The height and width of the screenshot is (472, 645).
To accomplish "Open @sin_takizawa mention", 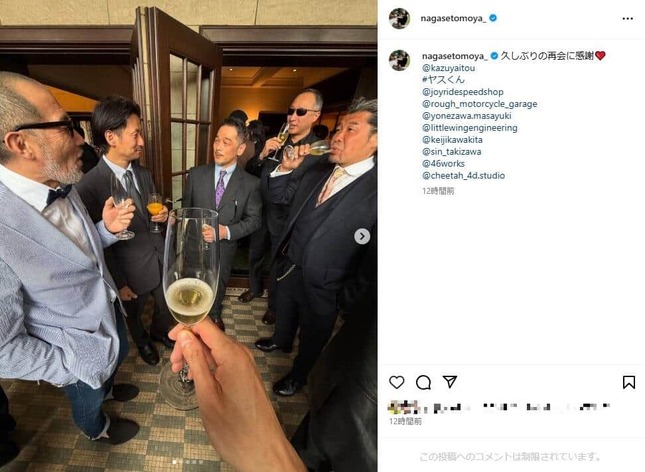I will click(x=451, y=152).
